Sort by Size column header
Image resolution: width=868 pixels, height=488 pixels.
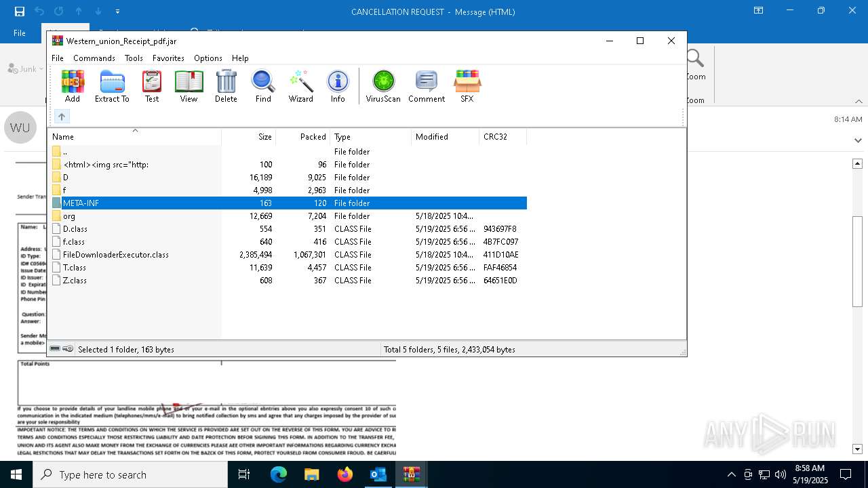(249, 136)
